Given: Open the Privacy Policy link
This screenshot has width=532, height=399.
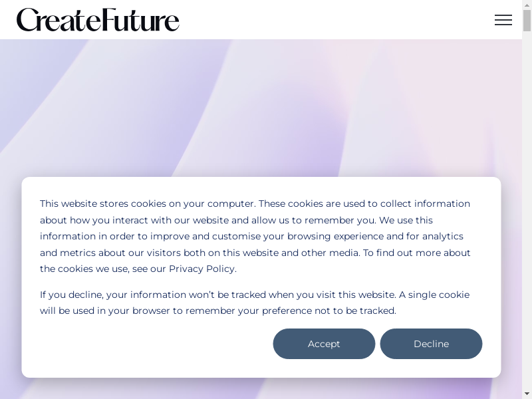Looking at the screenshot, I should 202,269.
